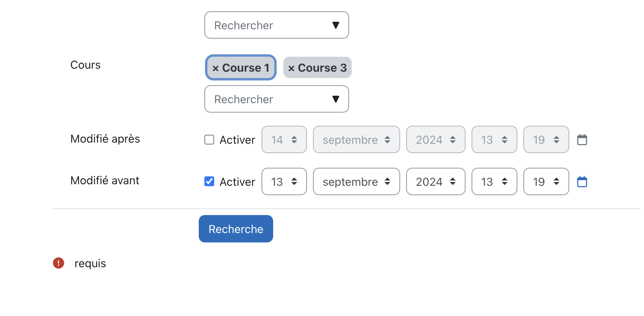Image resolution: width=644 pixels, height=316 pixels.
Task: Enable the Modifié après Activer checkbox
Action: tap(209, 140)
